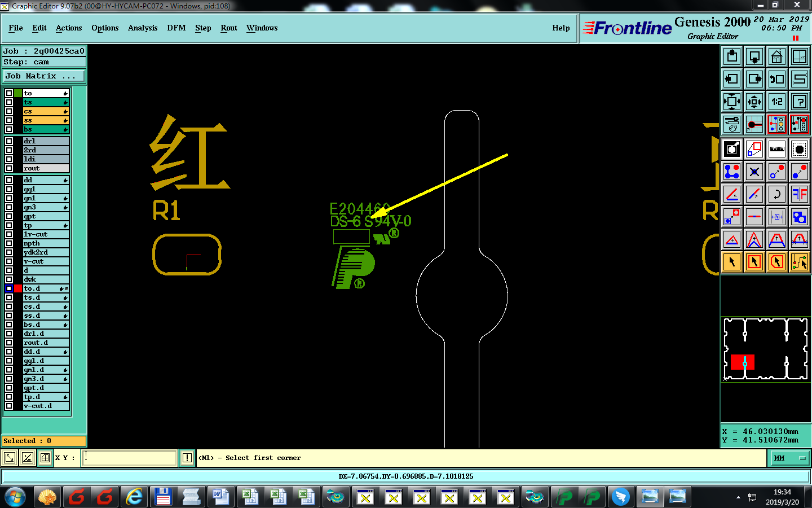
Task: Click the X delete-point edit icon
Action: click(754, 172)
